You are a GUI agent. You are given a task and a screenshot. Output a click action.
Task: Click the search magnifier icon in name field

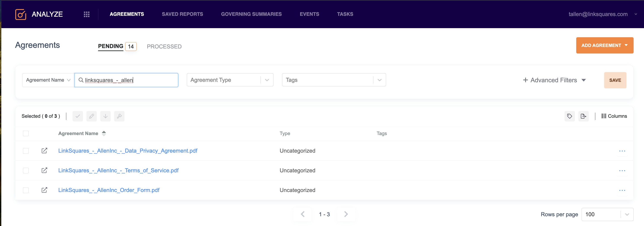(81, 80)
